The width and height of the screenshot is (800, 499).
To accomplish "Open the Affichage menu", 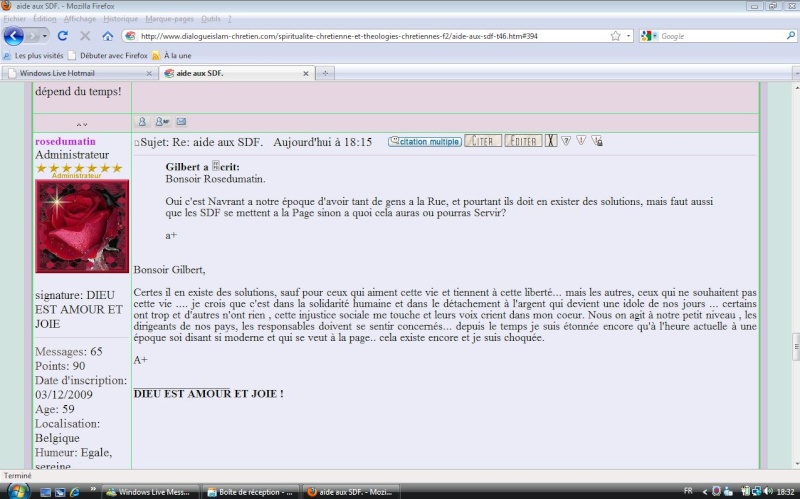I will click(80, 19).
